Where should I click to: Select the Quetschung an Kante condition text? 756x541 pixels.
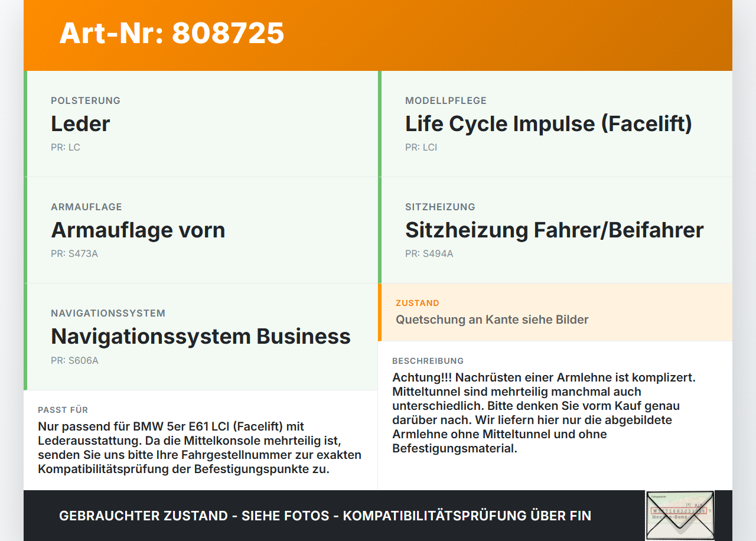click(492, 320)
